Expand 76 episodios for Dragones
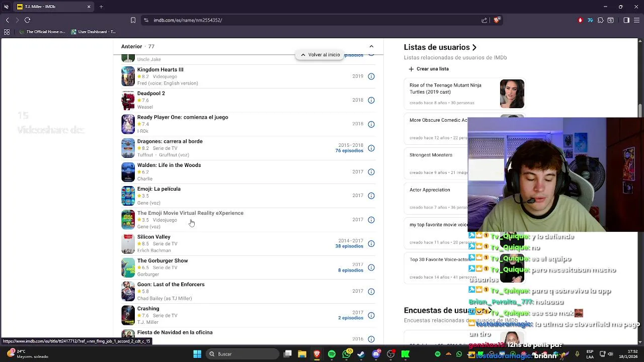Image resolution: width=644 pixels, height=362 pixels. pyautogui.click(x=349, y=151)
